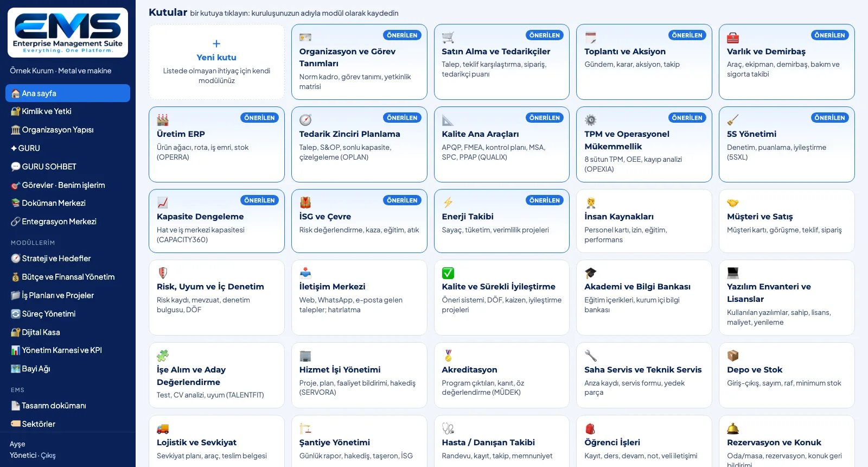Click the Üretim ERP factory icon
The image size is (868, 467).
tap(163, 120)
